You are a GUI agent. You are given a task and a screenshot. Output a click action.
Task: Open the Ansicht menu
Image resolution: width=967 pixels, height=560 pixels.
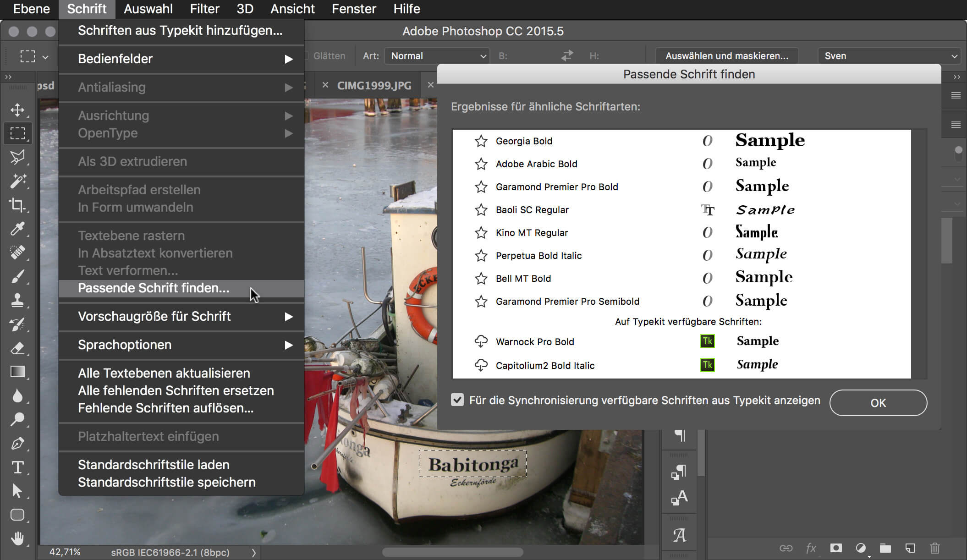coord(292,9)
